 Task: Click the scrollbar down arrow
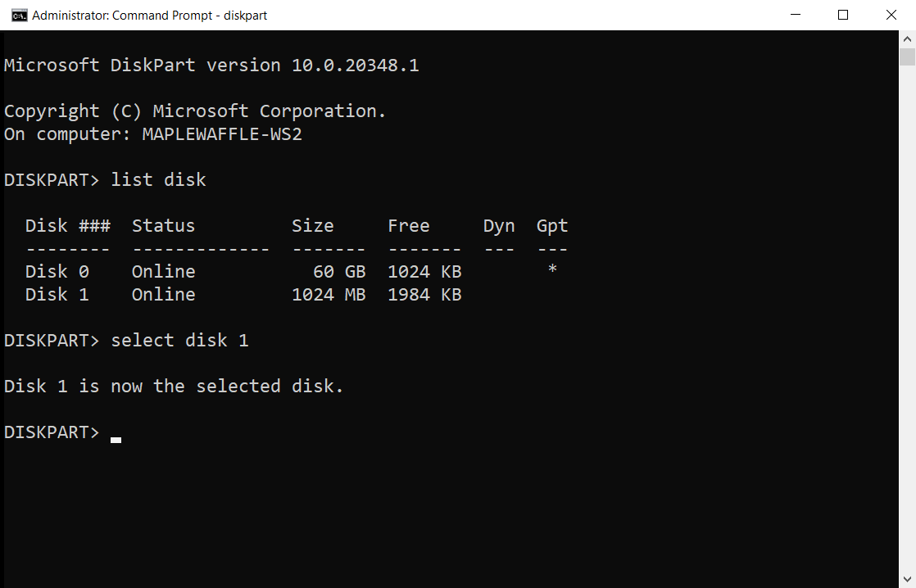pyautogui.click(x=907, y=577)
